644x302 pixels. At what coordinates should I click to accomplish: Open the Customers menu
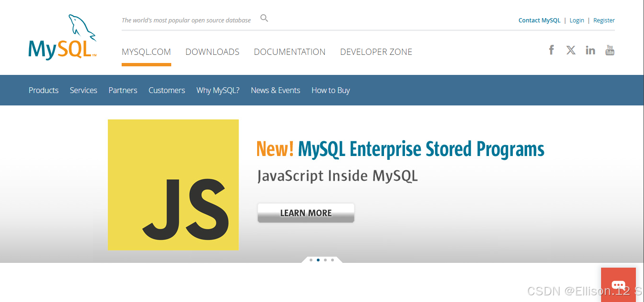click(x=166, y=90)
